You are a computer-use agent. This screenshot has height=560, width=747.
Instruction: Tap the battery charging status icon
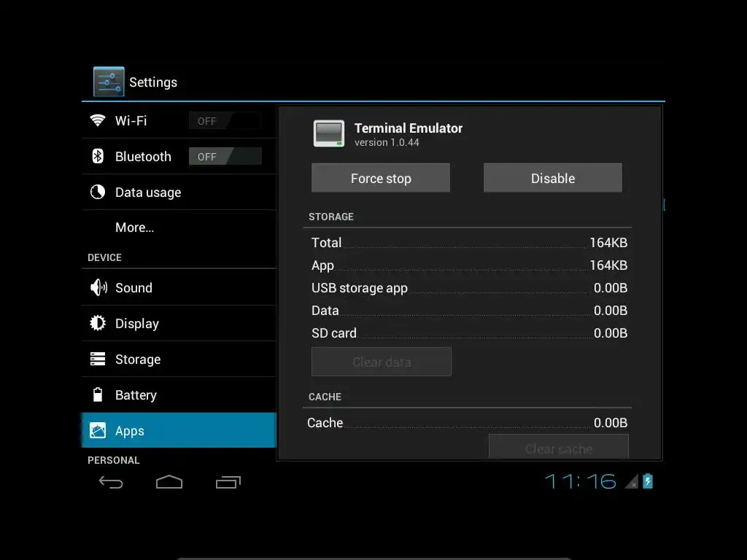point(648,481)
